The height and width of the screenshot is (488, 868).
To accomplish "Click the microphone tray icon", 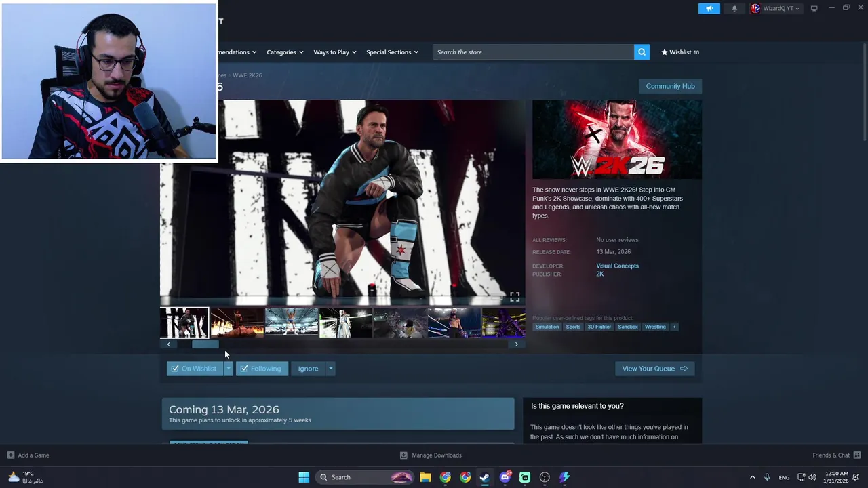I will [x=767, y=477].
